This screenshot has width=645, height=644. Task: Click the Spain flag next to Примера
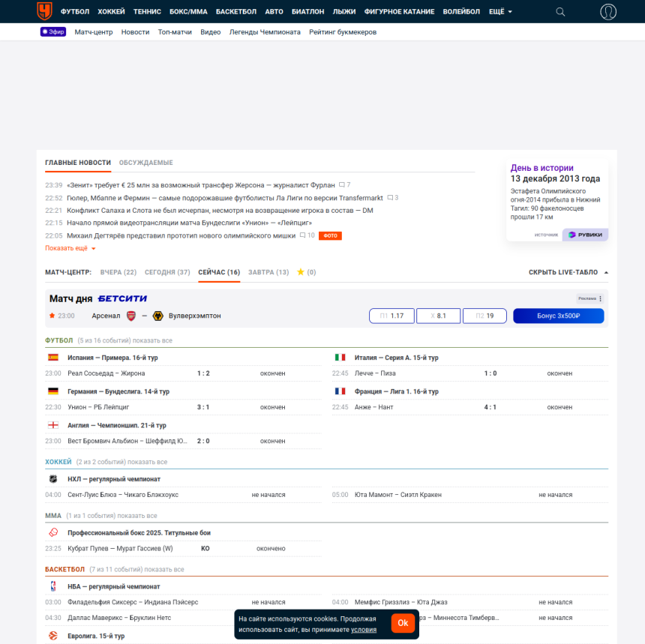point(53,358)
